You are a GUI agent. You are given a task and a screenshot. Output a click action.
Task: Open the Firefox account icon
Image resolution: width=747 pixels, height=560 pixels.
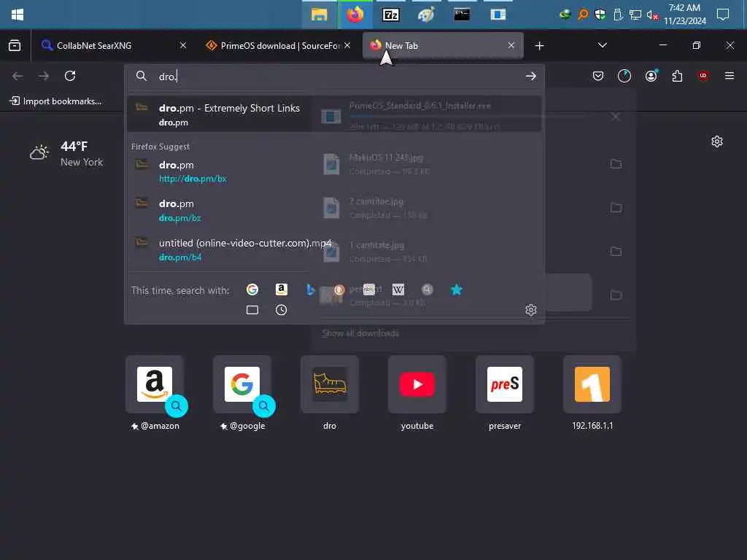click(651, 76)
